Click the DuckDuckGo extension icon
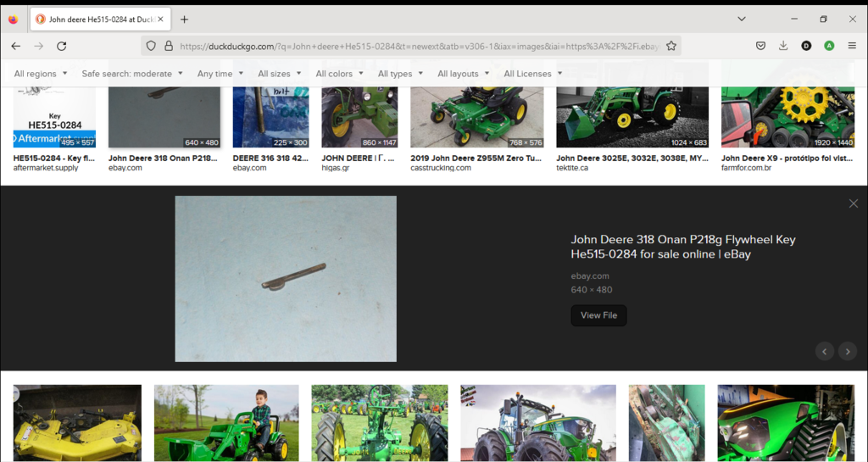The height and width of the screenshot is (462, 868). 806,46
